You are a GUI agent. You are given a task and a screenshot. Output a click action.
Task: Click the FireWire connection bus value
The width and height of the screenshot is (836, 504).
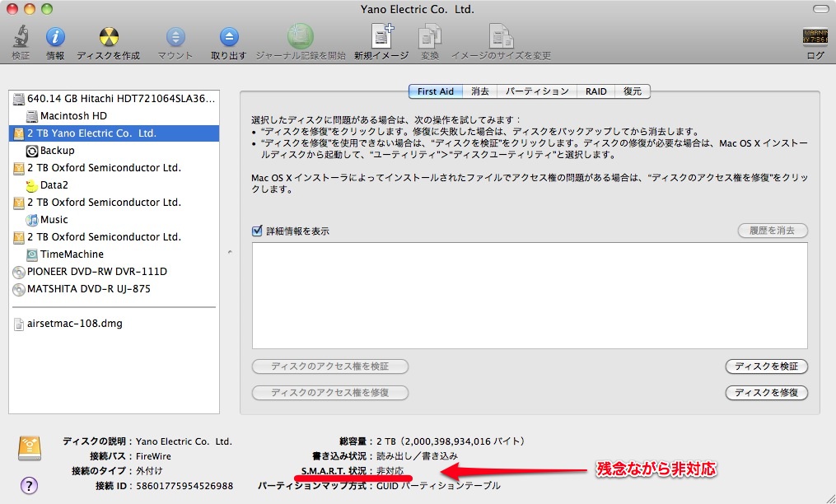tap(153, 456)
